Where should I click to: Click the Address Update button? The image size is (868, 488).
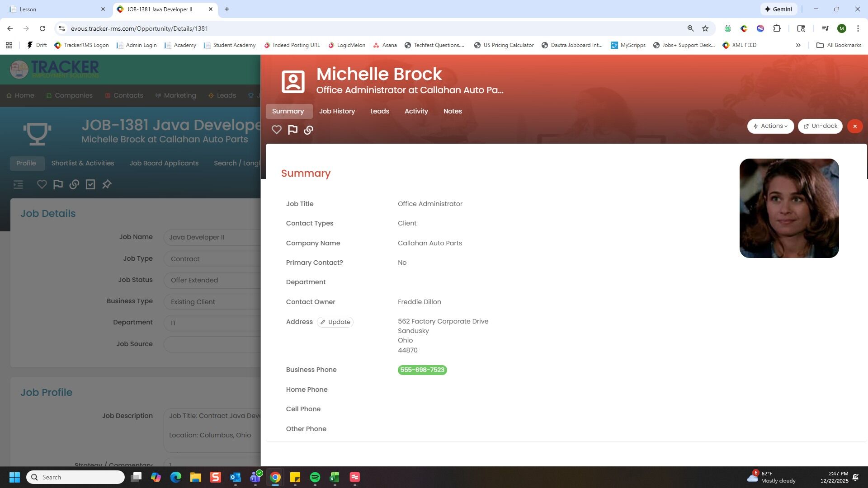point(335,322)
